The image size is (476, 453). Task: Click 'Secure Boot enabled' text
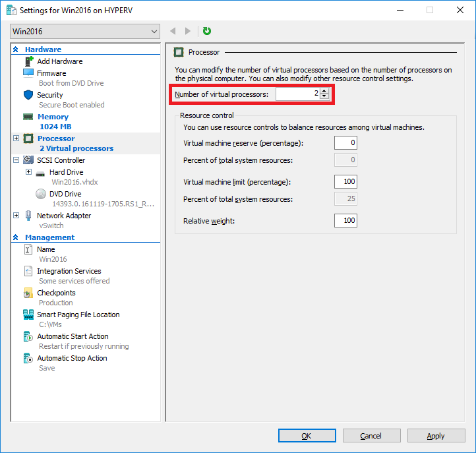click(x=72, y=105)
